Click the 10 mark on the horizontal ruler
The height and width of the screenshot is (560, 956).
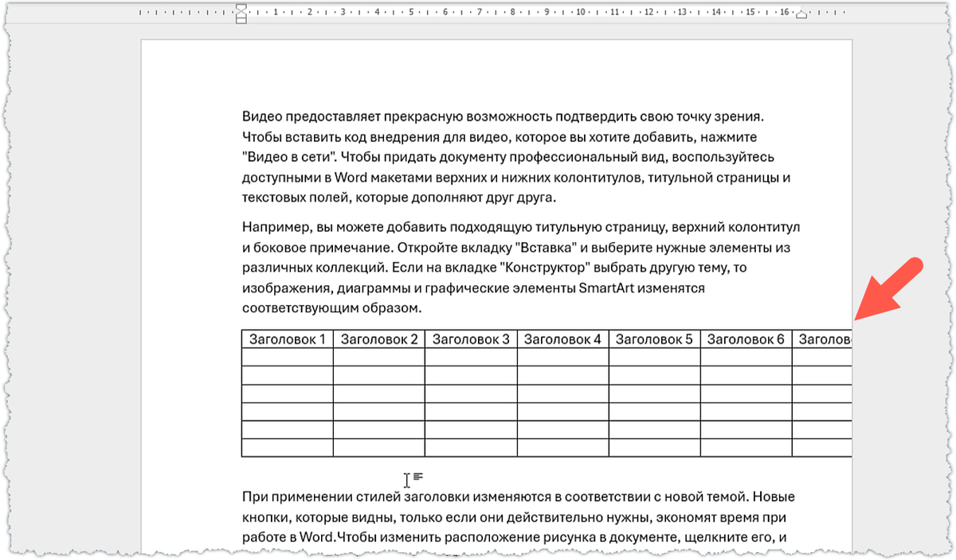582,14
